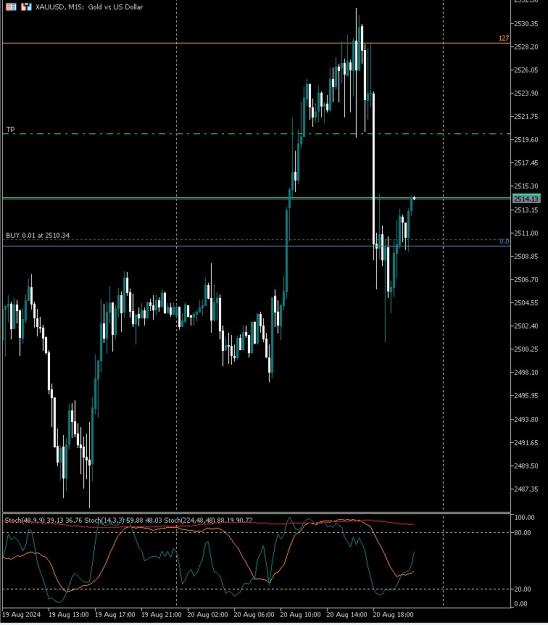Screen dimensions: 548x625
Task: Click the 2487.35 price scale value
Action: tap(526, 489)
